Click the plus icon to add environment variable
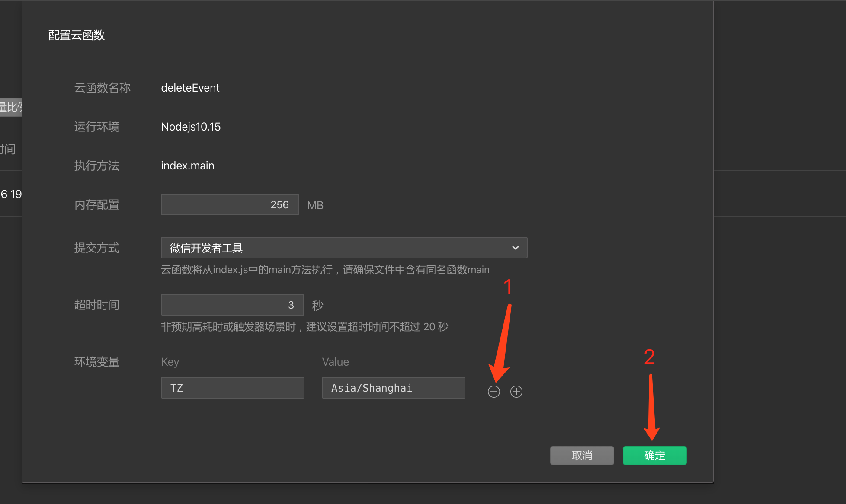846x504 pixels. [x=516, y=392]
